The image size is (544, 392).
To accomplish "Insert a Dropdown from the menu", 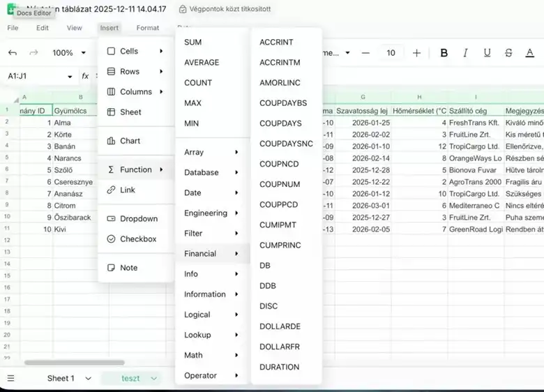I will click(138, 219).
